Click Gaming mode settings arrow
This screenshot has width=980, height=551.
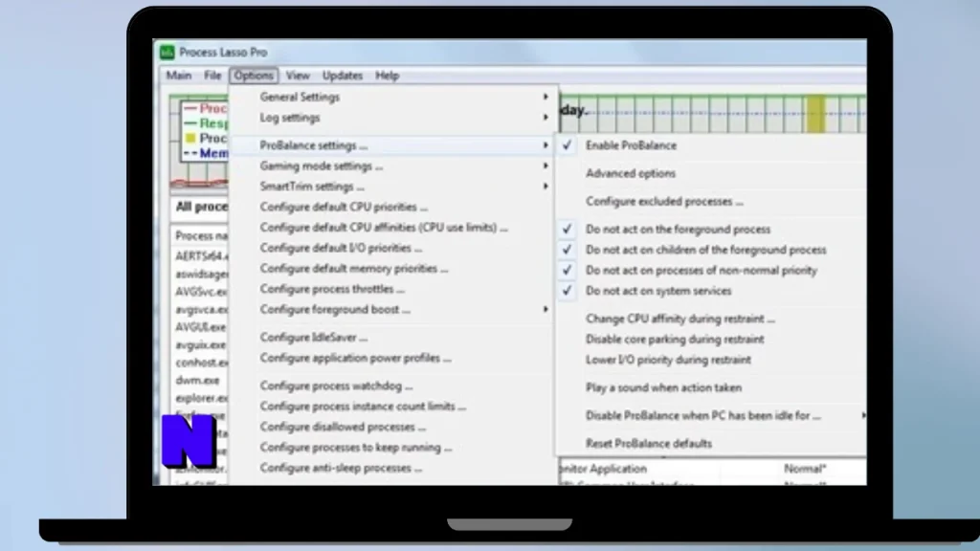pos(546,165)
